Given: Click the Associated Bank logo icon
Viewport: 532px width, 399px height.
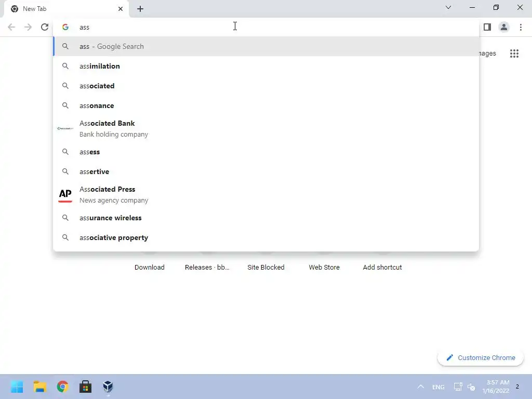Looking at the screenshot, I should [x=65, y=129].
